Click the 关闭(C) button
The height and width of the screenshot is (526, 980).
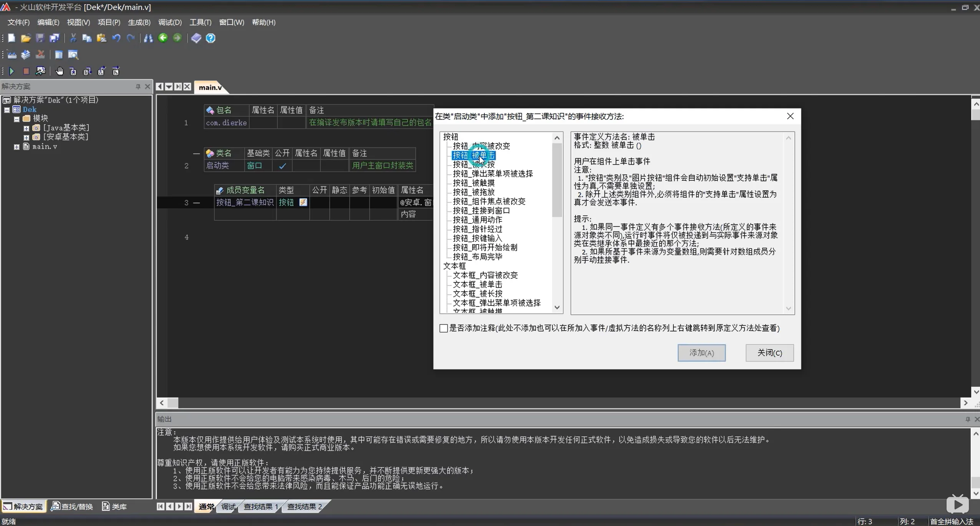pyautogui.click(x=769, y=353)
